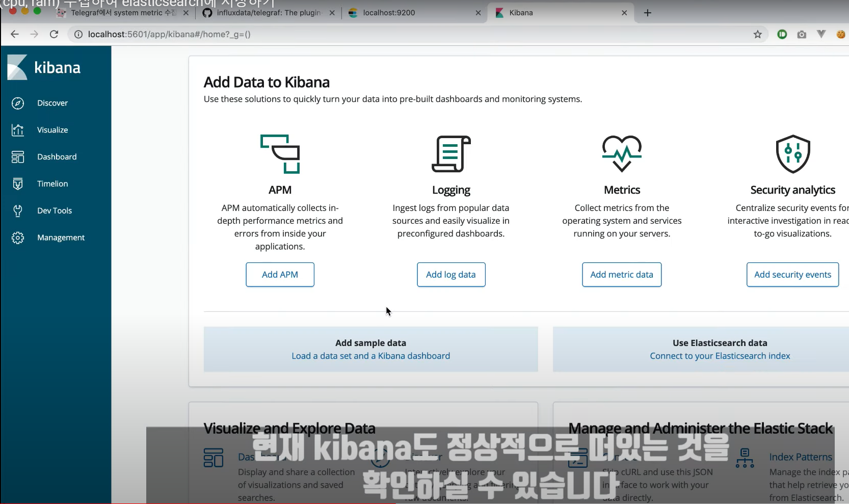Viewport: 849px width, 504px height.
Task: Click the Logging scroll icon
Action: [x=451, y=154]
